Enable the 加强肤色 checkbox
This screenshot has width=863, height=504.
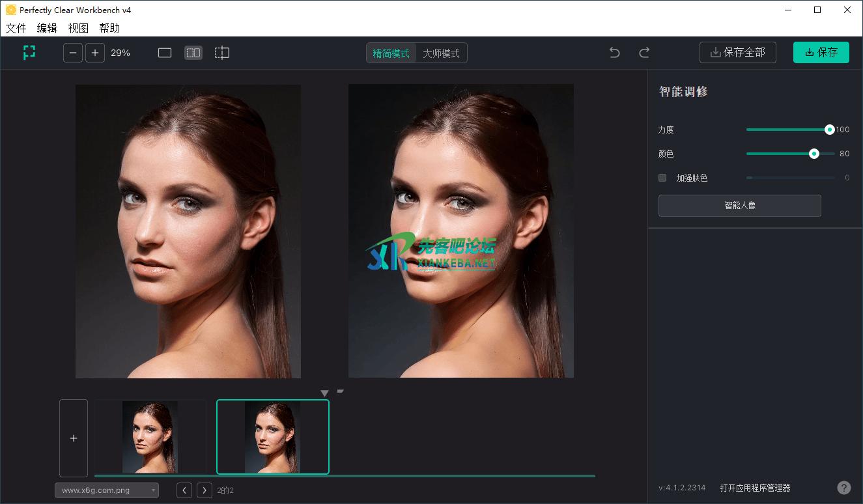click(662, 178)
